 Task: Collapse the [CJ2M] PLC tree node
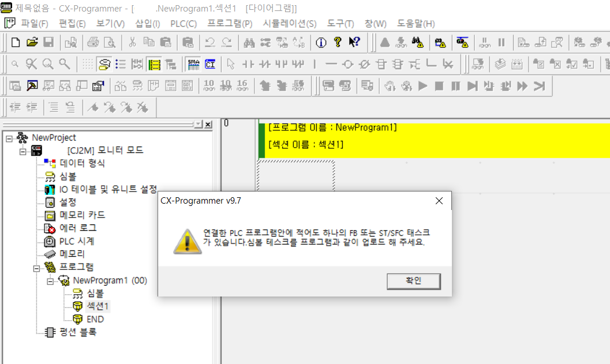tap(23, 152)
